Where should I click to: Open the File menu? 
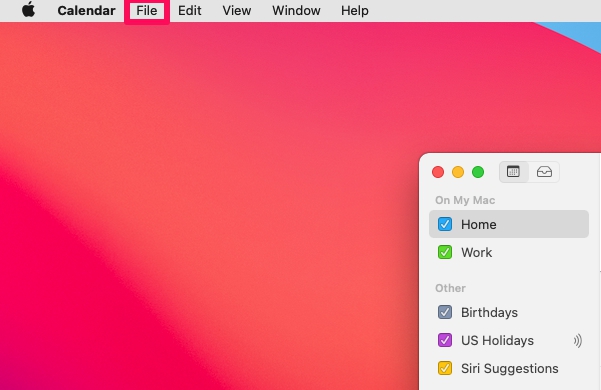[147, 10]
